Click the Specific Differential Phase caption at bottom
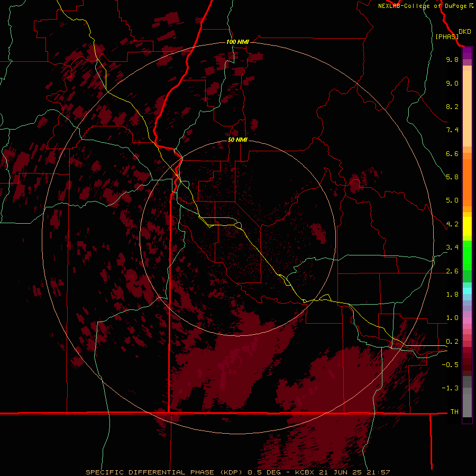This screenshot has width=476, height=476. 237,472
